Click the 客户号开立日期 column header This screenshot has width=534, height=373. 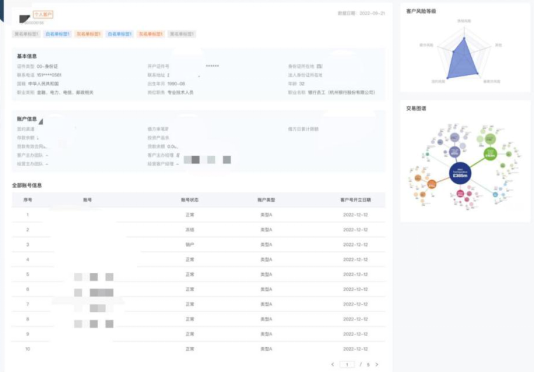click(x=356, y=200)
